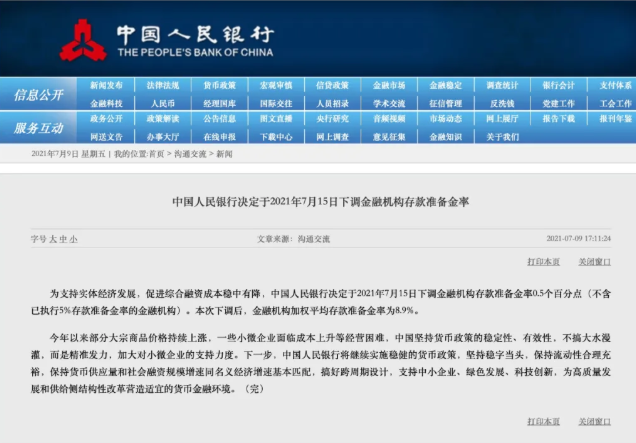The width and height of the screenshot is (636, 443).
Task: Open the 人员招录 page
Action: pos(333,103)
